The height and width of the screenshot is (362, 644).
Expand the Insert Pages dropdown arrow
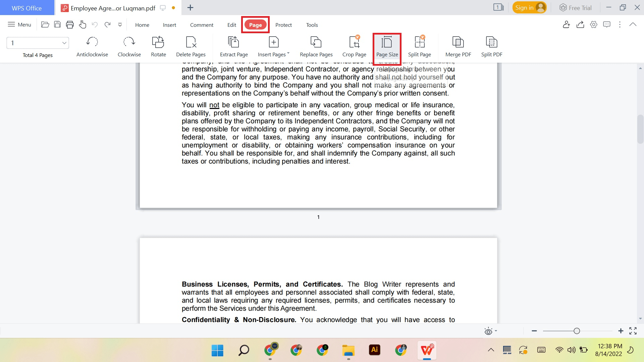click(288, 53)
